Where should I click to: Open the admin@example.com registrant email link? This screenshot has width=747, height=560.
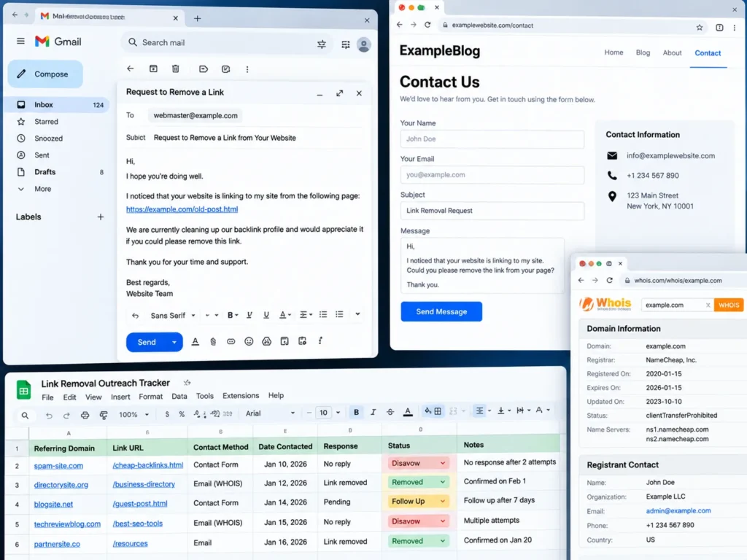(x=678, y=510)
